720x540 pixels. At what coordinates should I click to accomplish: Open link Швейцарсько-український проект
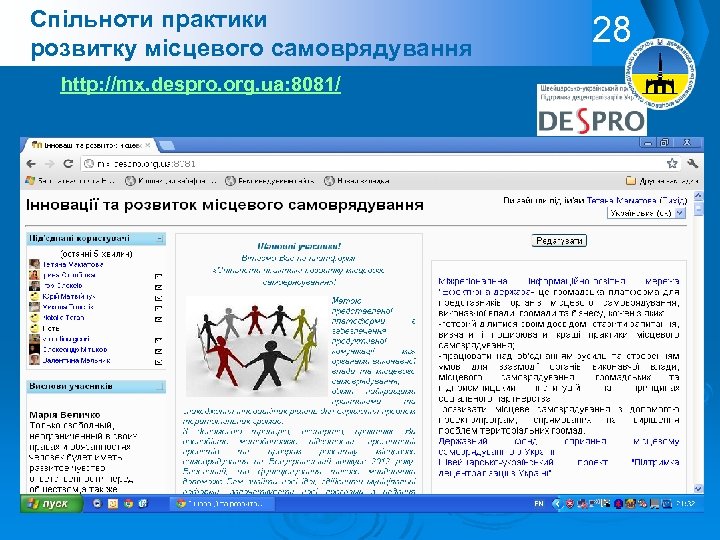pyautogui.click(x=558, y=467)
